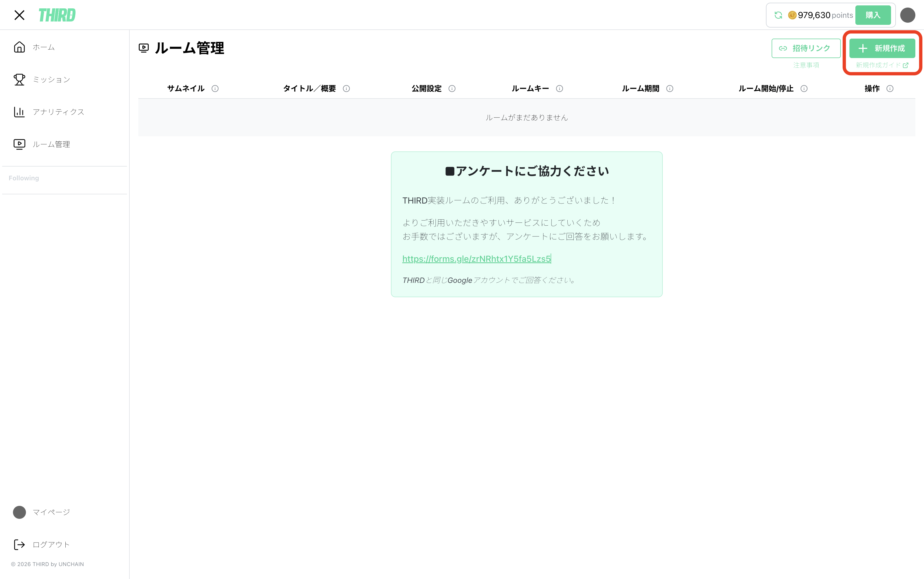Open user avatar in top bar

[x=907, y=15]
